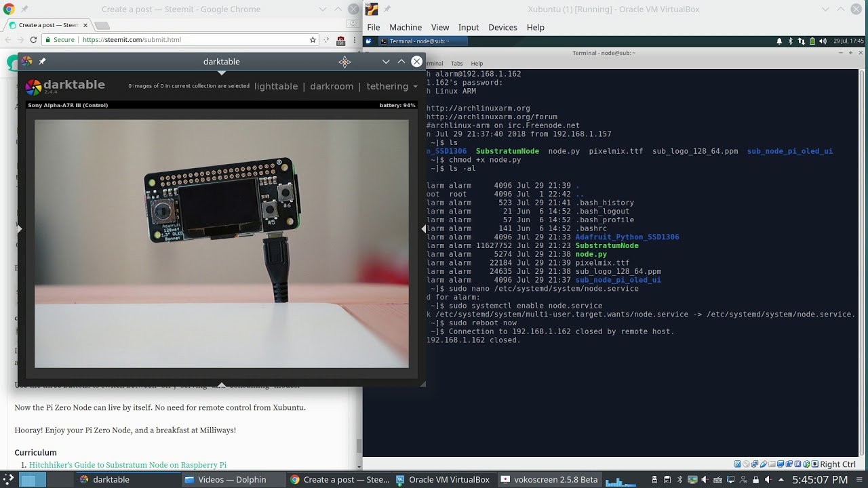Click VirtualBox optical disk status icon
Screen dimensions: 868x488
tap(747, 464)
